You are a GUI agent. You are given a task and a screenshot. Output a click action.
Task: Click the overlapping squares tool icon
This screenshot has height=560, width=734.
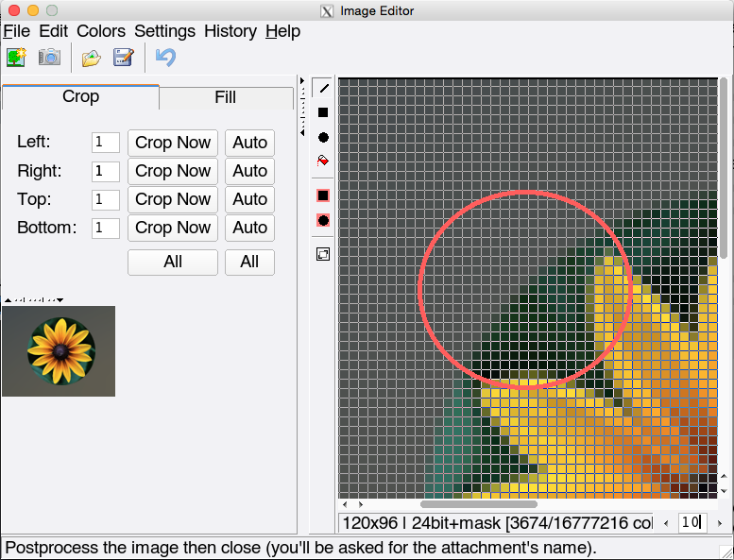(x=323, y=254)
